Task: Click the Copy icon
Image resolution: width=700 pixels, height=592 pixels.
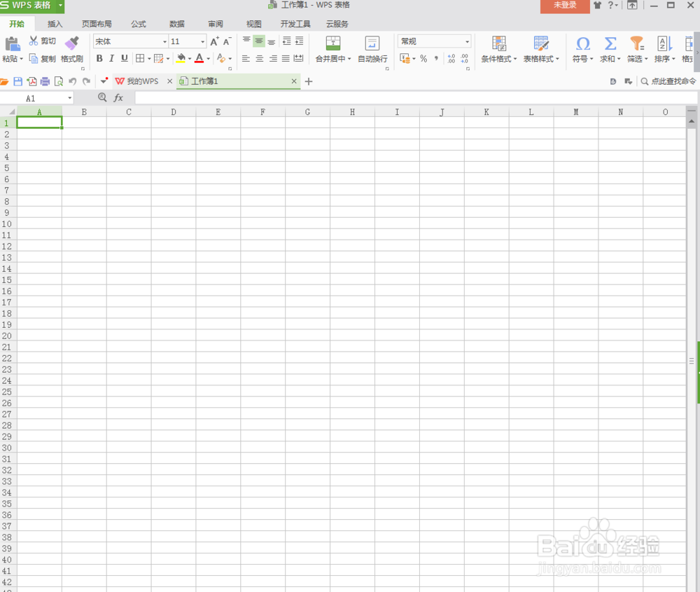Action: pos(34,59)
